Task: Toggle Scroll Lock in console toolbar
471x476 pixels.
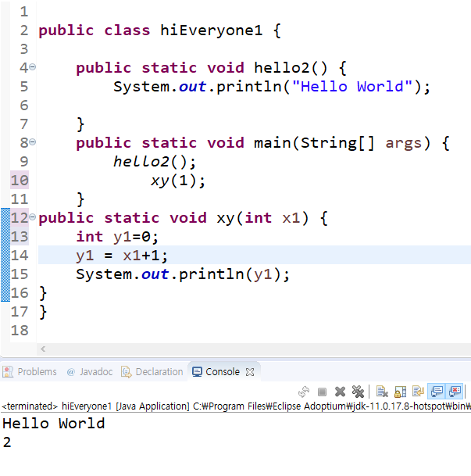Action: click(400, 392)
